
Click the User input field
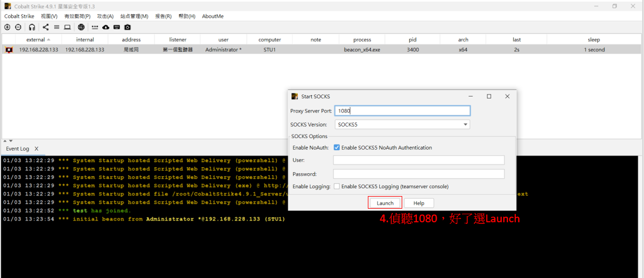click(x=419, y=160)
